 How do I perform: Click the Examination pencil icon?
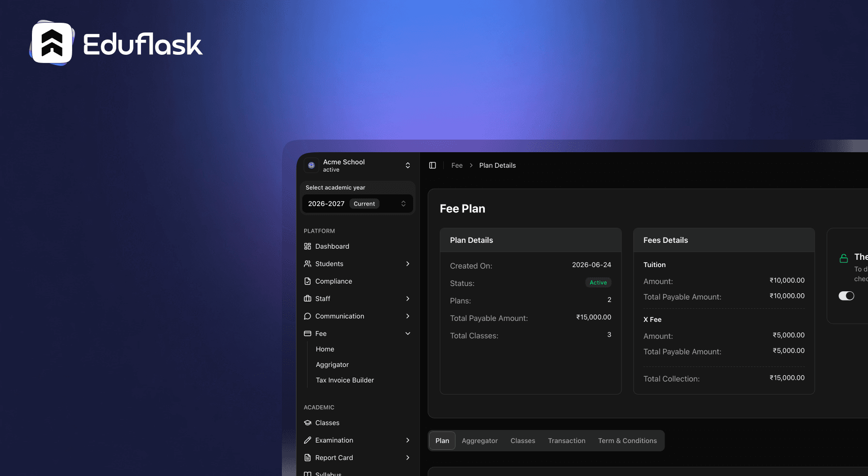[308, 440]
